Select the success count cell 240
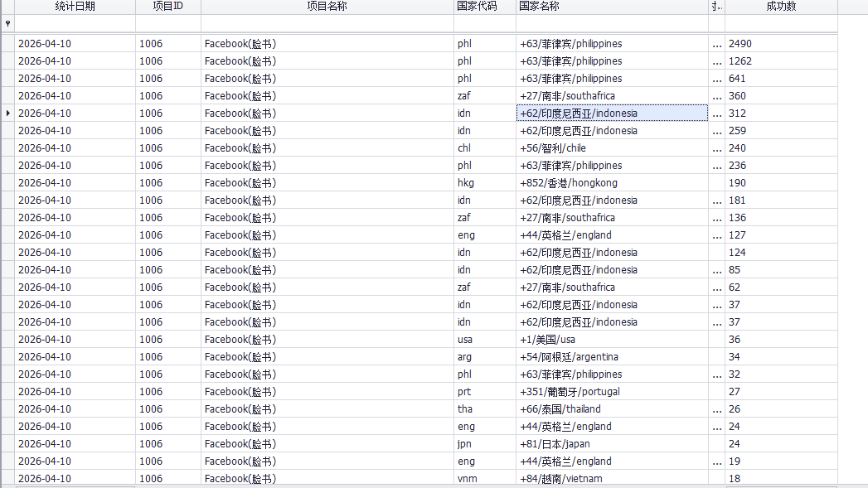 click(x=781, y=147)
